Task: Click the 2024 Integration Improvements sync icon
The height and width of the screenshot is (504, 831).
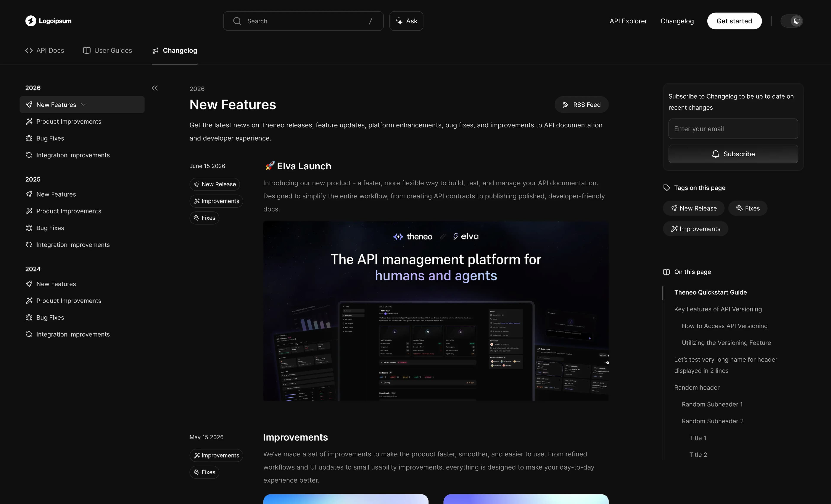Action: [29, 334]
